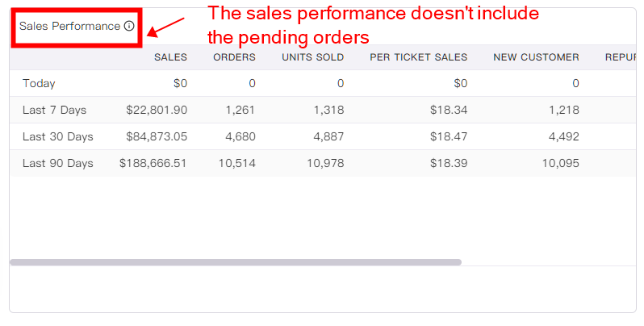Image resolution: width=644 pixels, height=326 pixels.
Task: Click the $18.34 per ticket sales cell
Action: tap(449, 110)
